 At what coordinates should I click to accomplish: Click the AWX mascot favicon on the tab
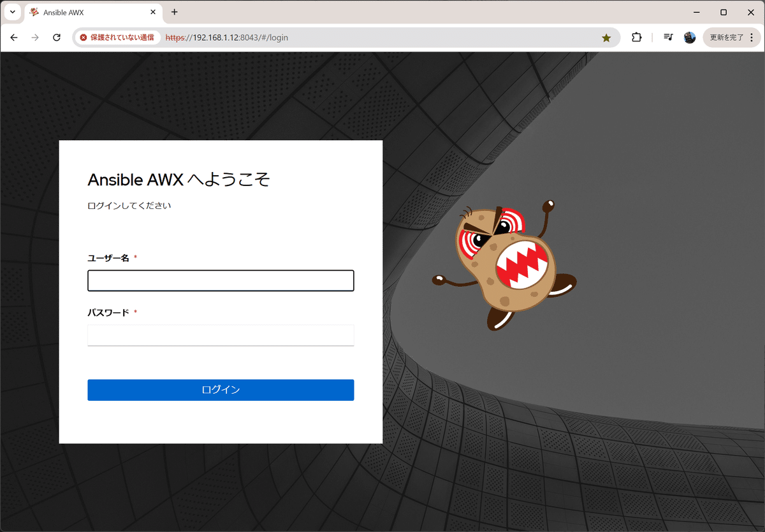pyautogui.click(x=33, y=11)
